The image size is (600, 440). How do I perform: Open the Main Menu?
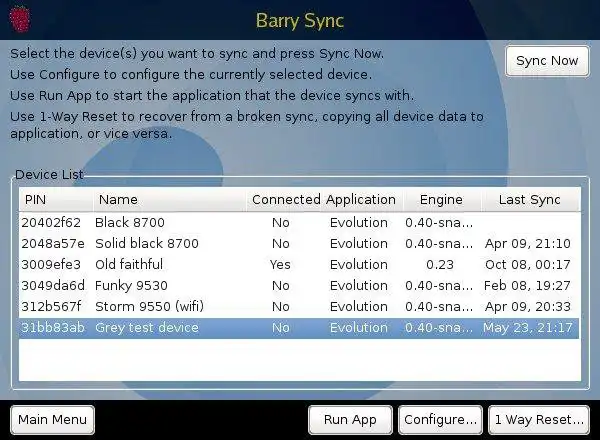tap(52, 420)
